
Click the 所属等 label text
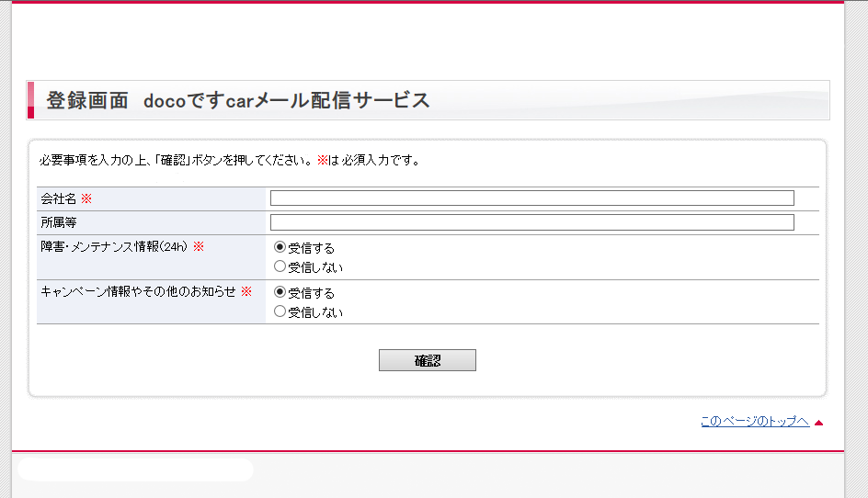click(x=59, y=222)
